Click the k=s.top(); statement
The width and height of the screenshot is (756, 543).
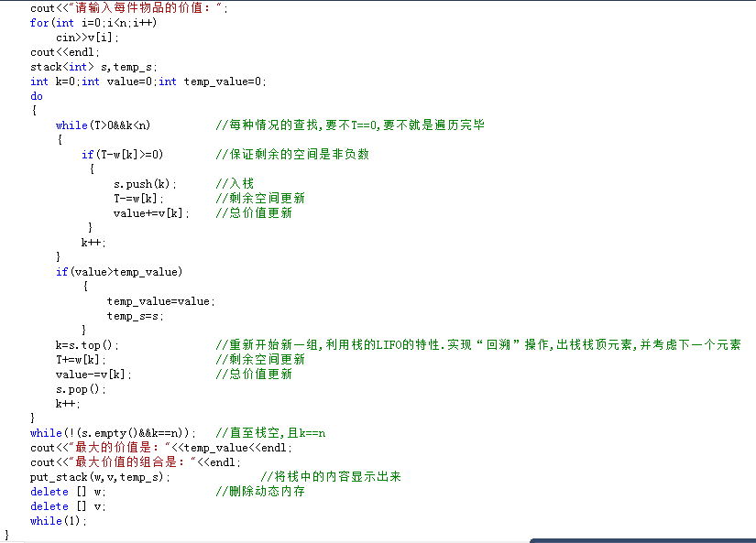point(87,345)
